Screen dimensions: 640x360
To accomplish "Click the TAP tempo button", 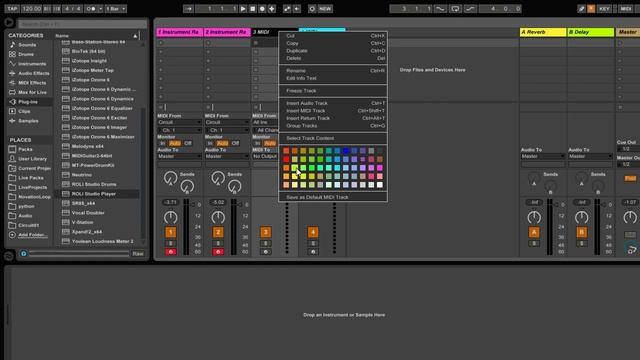I will 12,9.
